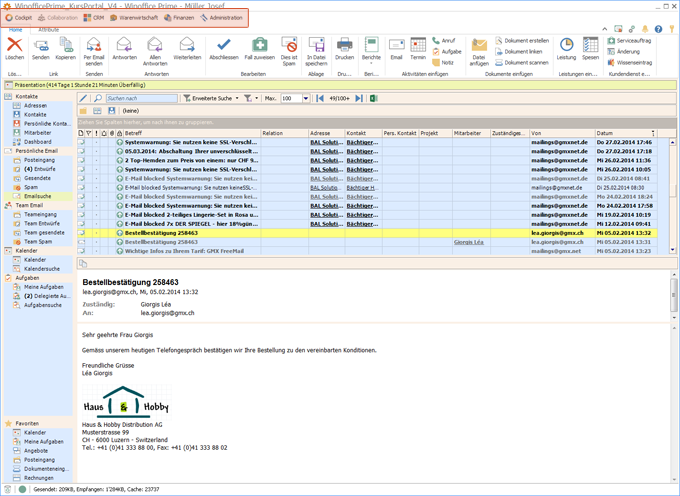The image size is (680, 496).
Task: Open the Dashboard item in Kontakte
Action: [x=37, y=142]
